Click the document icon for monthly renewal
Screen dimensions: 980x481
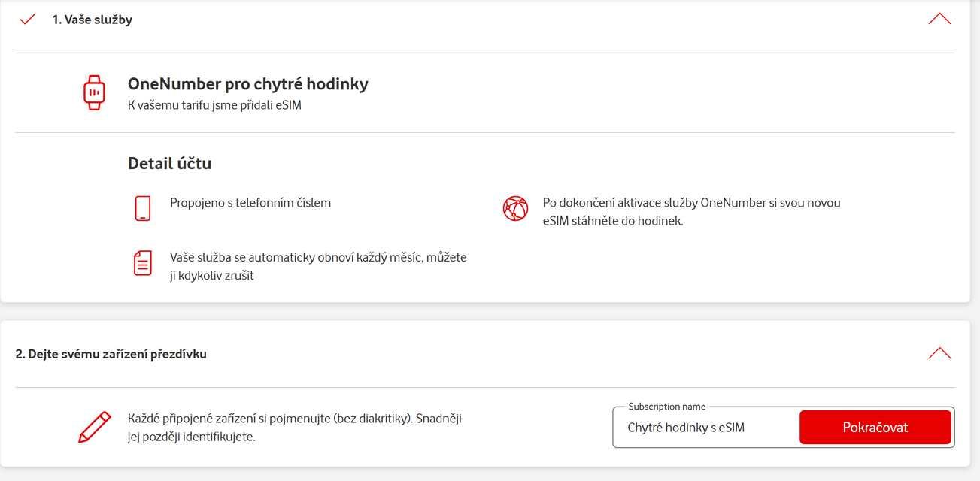click(x=143, y=263)
